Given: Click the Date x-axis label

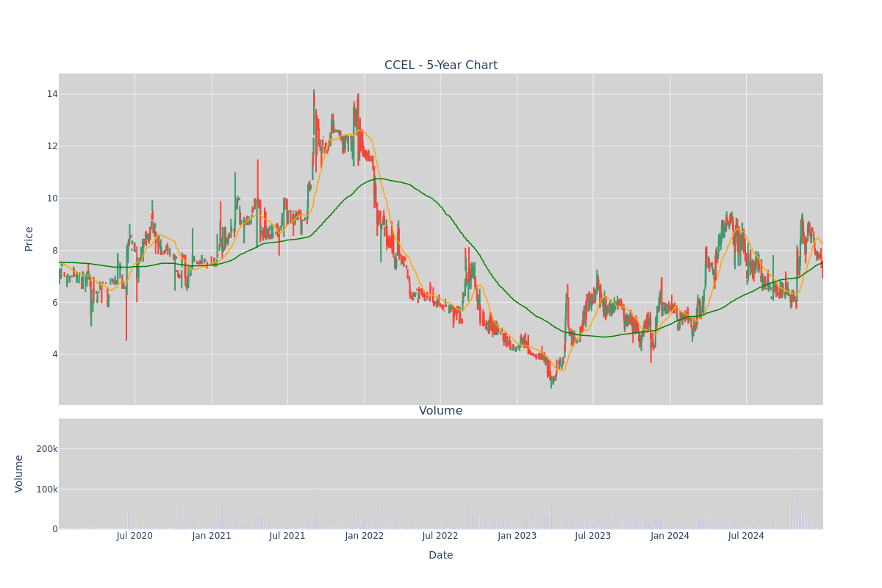Looking at the screenshot, I should [441, 555].
